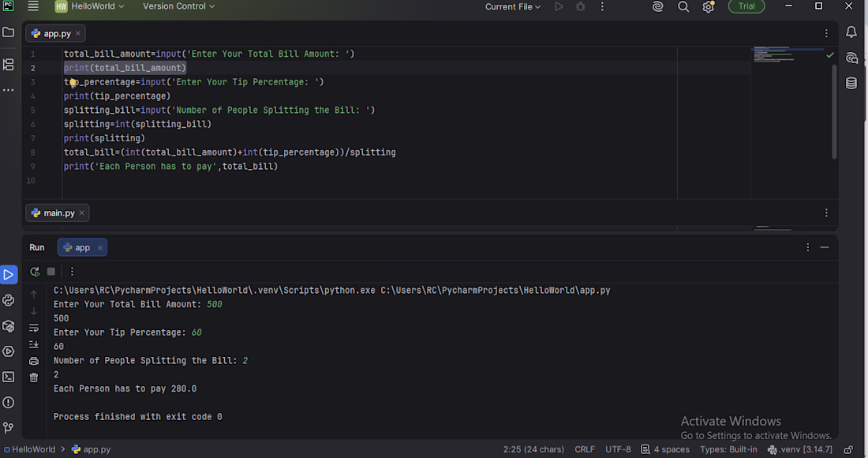This screenshot has height=458, width=868.
Task: Open Search Everywhere magnifier
Action: click(x=683, y=6)
